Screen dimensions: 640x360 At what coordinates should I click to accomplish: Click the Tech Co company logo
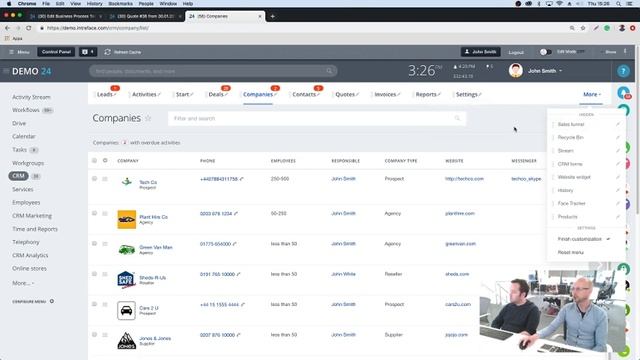click(127, 182)
